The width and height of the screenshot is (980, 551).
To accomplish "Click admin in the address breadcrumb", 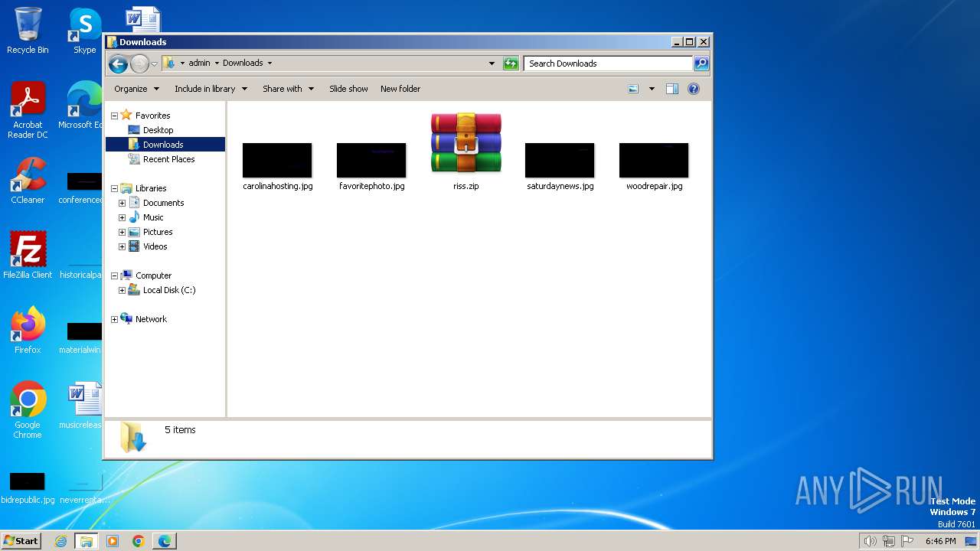I will point(199,64).
